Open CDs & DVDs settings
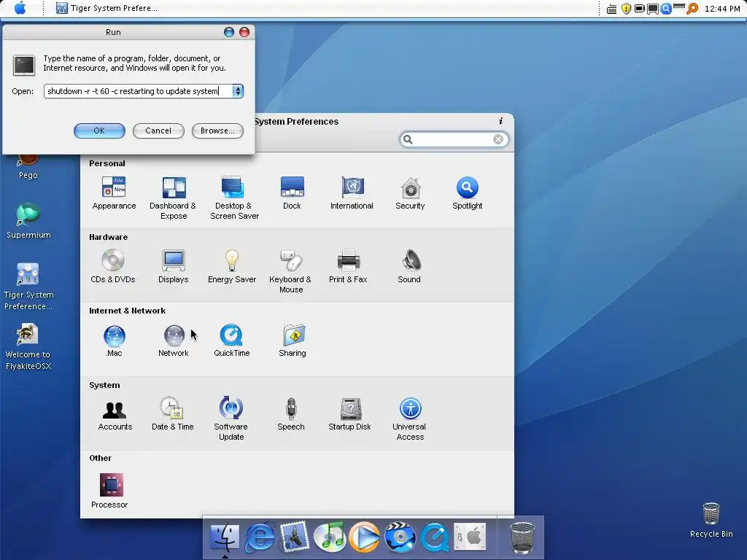This screenshot has height=560, width=747. click(x=113, y=267)
